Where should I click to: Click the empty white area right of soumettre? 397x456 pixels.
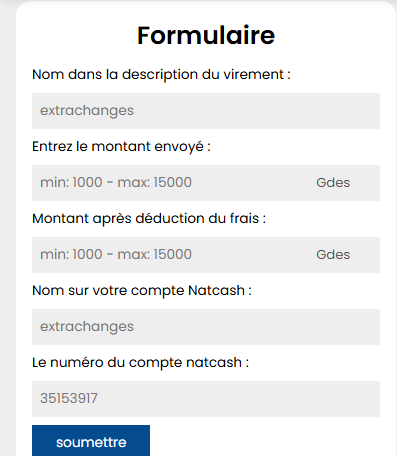tap(267, 440)
